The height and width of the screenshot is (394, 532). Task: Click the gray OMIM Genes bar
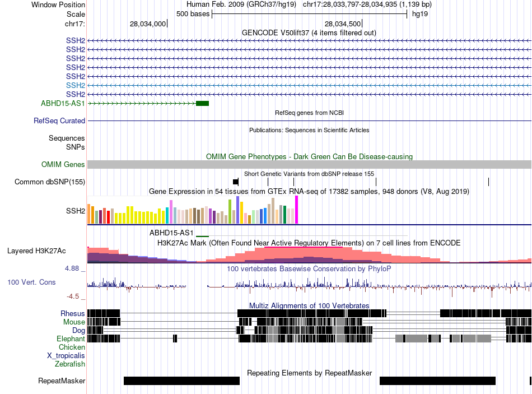[310, 164]
